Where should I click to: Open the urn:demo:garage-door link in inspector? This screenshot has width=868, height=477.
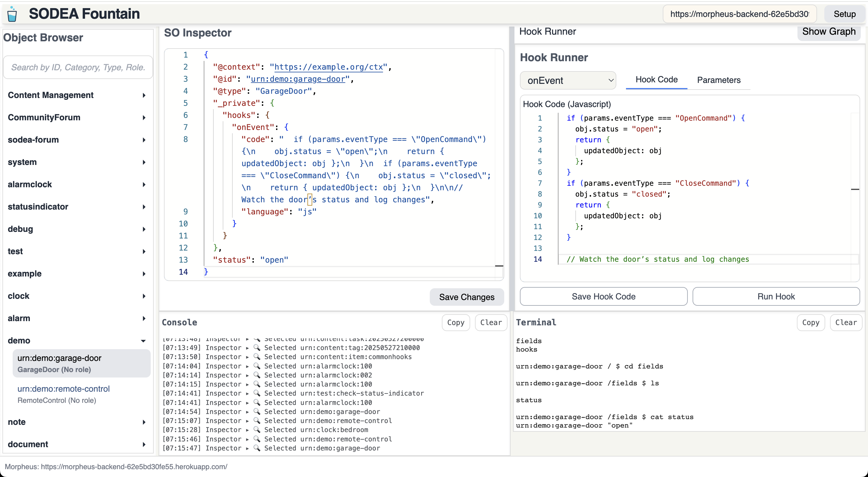click(298, 79)
